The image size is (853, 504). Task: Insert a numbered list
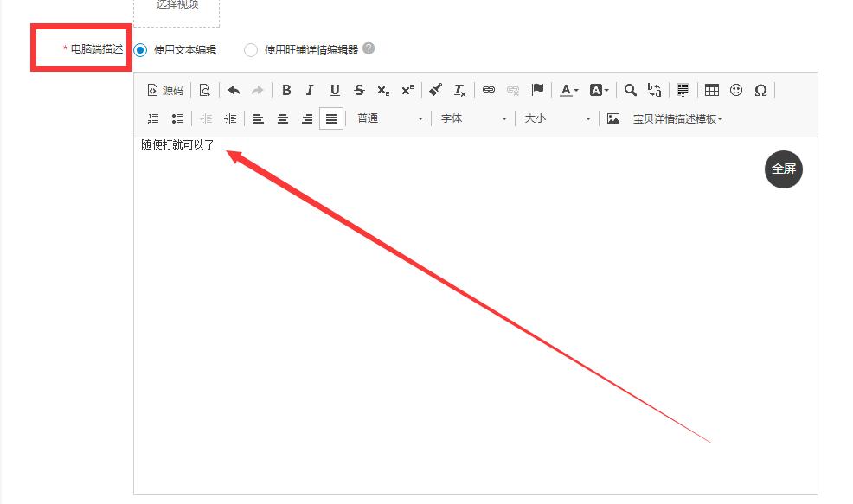pyautogui.click(x=153, y=118)
